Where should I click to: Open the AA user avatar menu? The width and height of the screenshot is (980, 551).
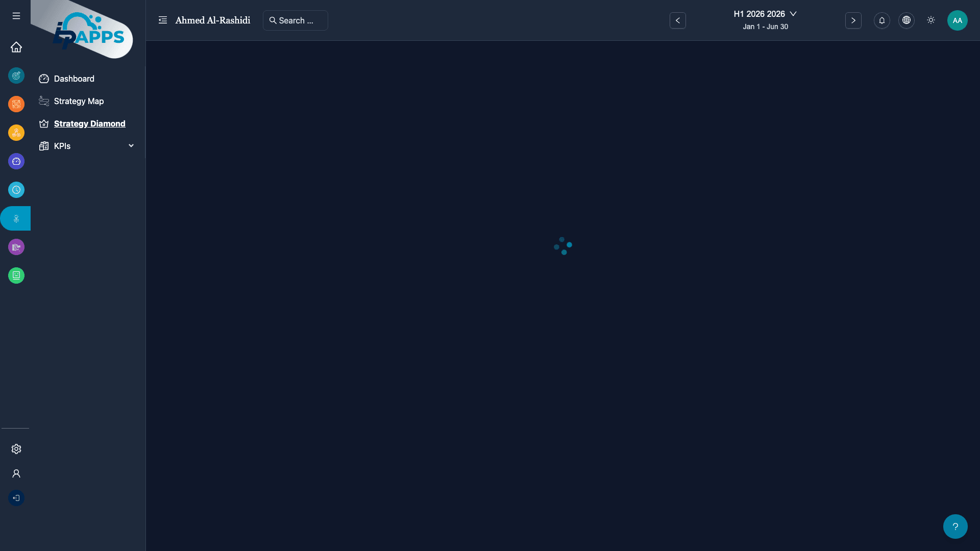pyautogui.click(x=957, y=20)
